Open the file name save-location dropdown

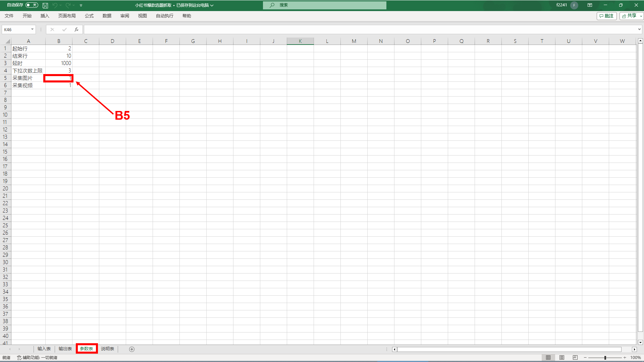tap(212, 5)
